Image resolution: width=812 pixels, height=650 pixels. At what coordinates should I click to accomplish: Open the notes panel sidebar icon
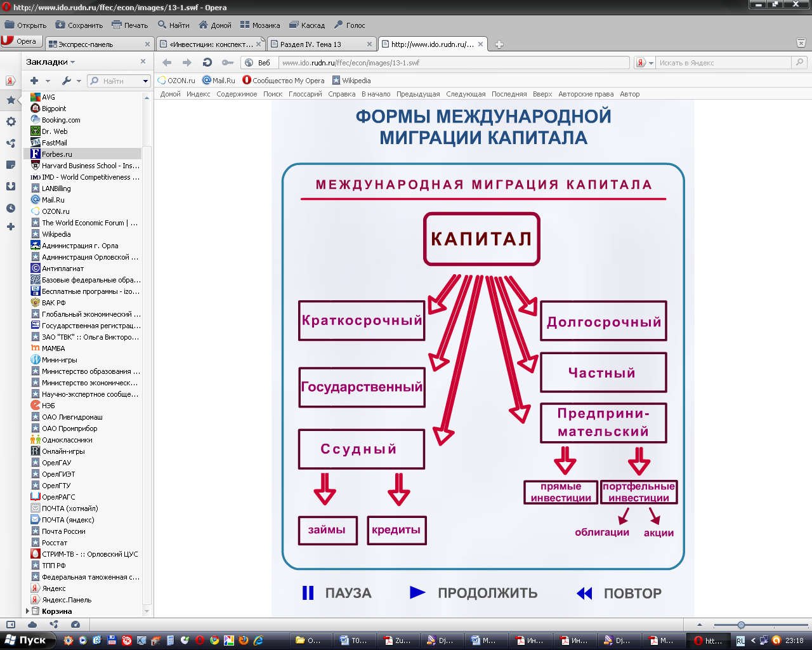tap(11, 165)
